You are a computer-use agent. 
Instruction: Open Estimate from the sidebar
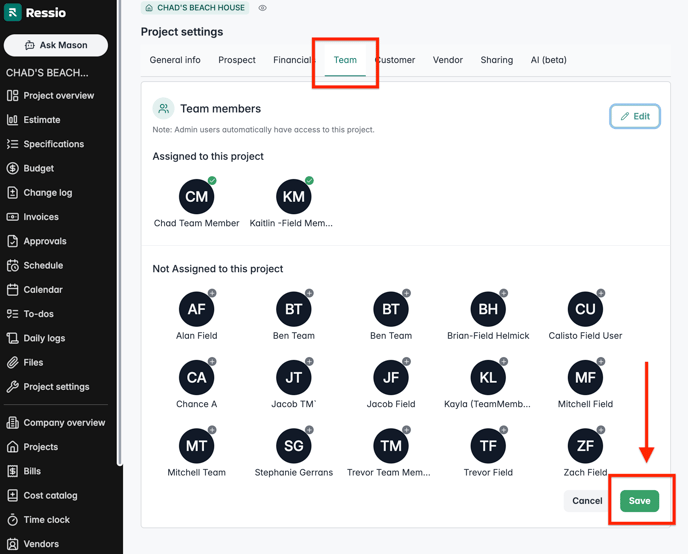(41, 120)
